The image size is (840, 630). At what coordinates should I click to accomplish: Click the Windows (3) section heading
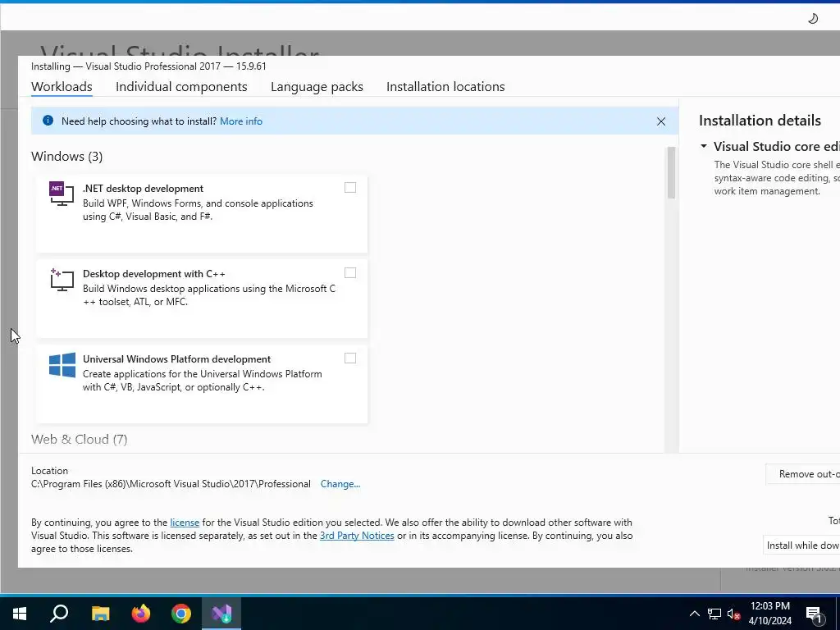tap(67, 157)
